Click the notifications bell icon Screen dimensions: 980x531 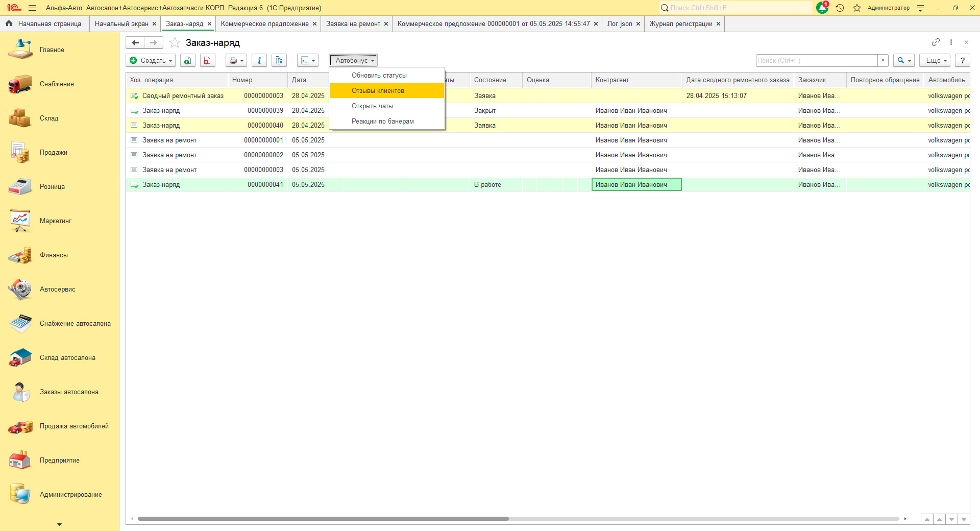pyautogui.click(x=822, y=8)
